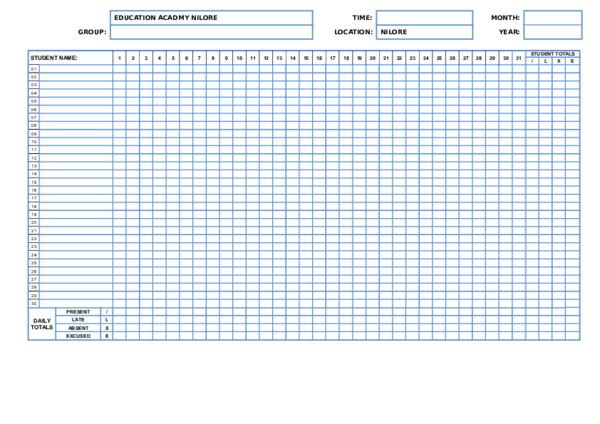Viewport: 600px width, 424px height.
Task: Click the empty YEAR box
Action: [x=553, y=32]
